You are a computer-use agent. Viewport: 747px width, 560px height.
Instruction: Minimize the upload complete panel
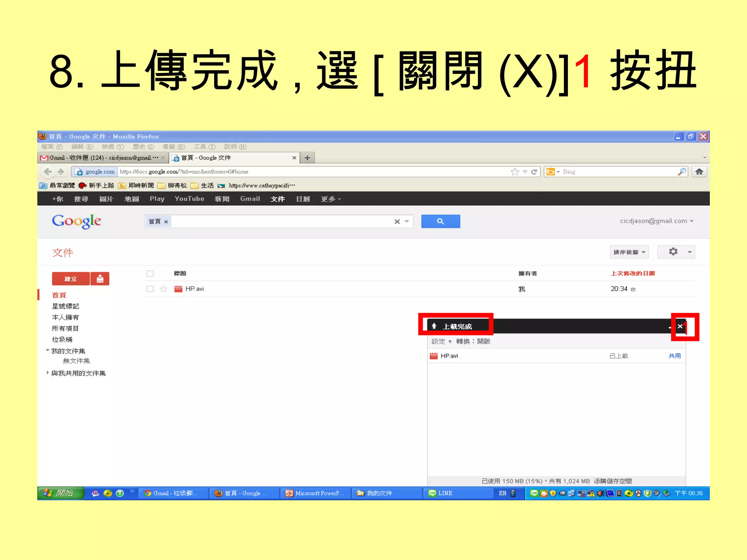click(x=670, y=327)
